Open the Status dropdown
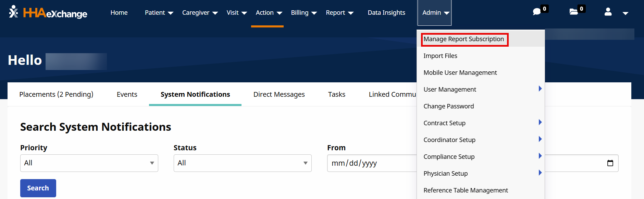 [x=243, y=163]
